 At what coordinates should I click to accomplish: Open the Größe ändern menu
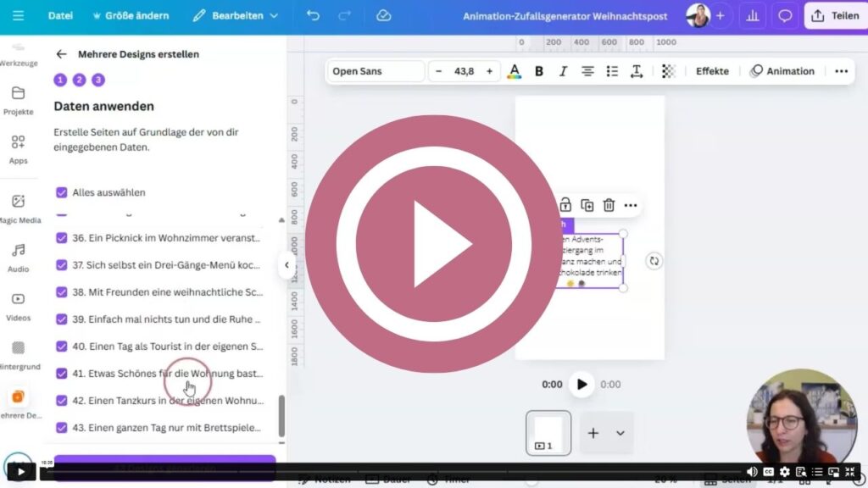(131, 15)
